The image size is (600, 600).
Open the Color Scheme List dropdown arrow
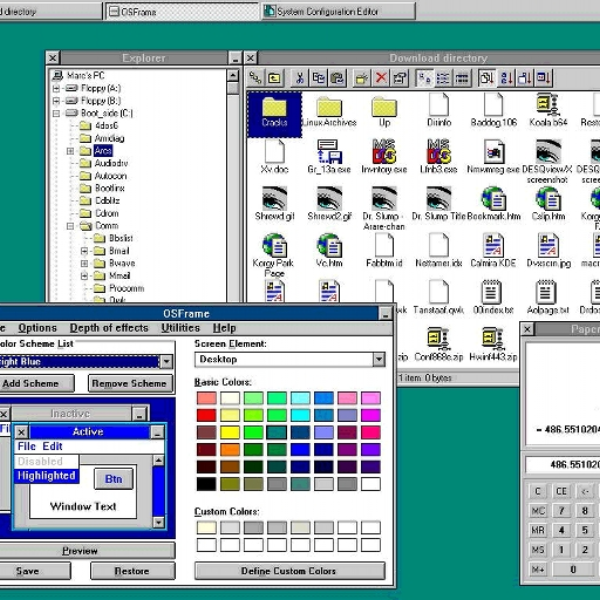tap(166, 361)
